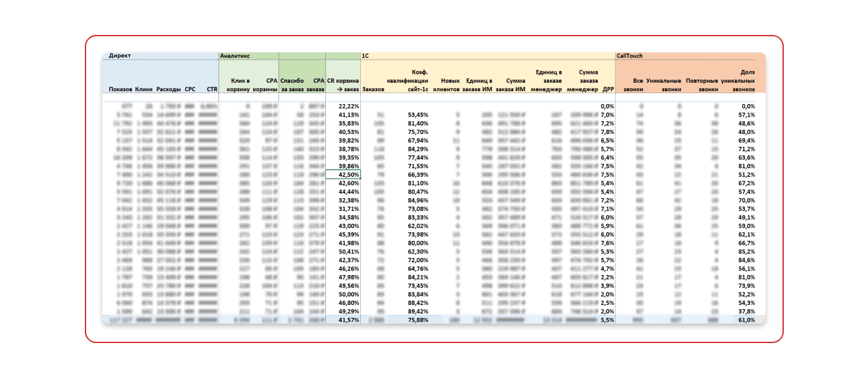Click the unique calls total 61,0%

(748, 320)
